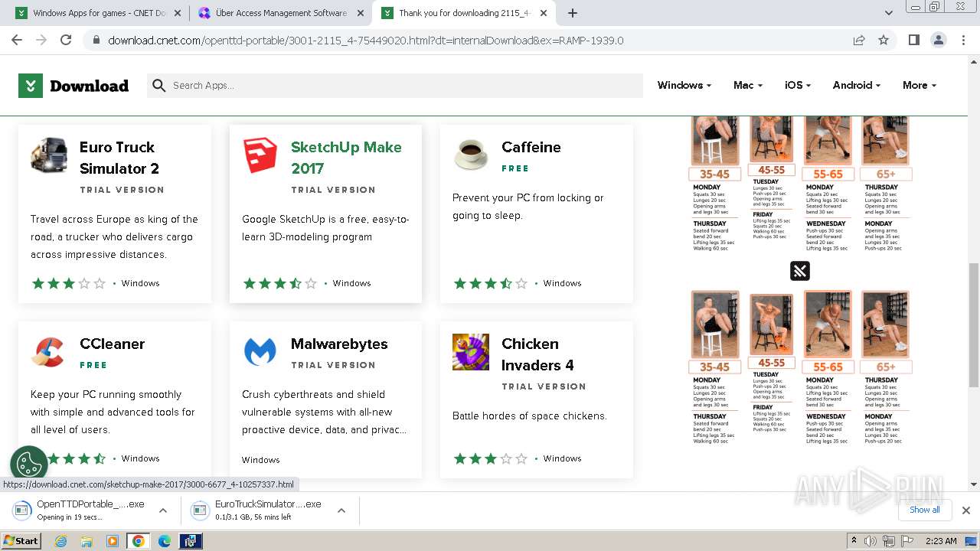Click the Euro Truck Simulator 2 star rating
980x551 pixels.
68,283
